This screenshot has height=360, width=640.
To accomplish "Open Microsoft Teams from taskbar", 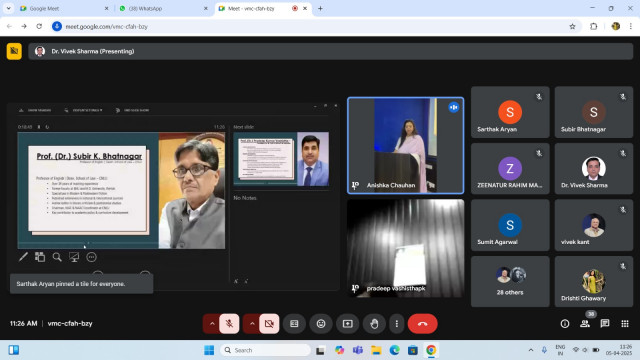I will point(358,350).
